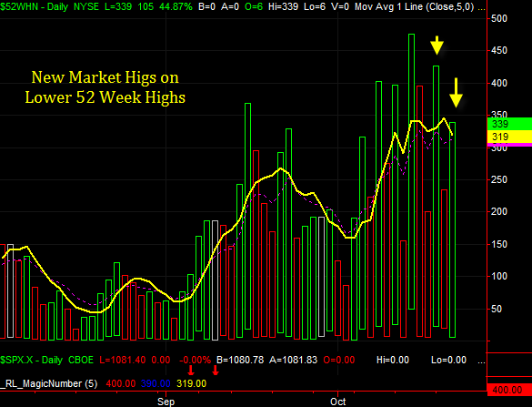Click the right red down arrow marker

coord(216,371)
